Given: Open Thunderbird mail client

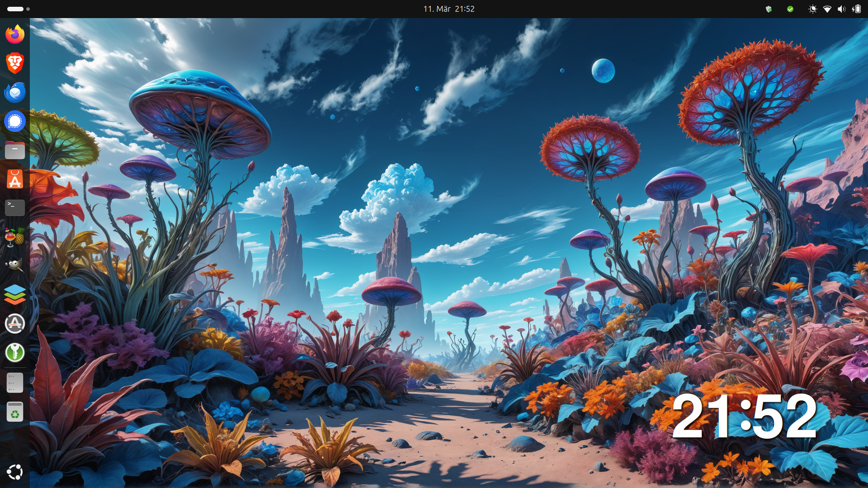Looking at the screenshot, I should 15,92.
